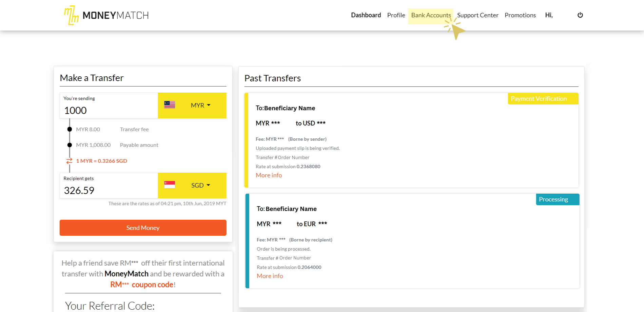644x312 pixels.
Task: Click the 1 MYR = 0.3266 SGD rate
Action: 102,161
